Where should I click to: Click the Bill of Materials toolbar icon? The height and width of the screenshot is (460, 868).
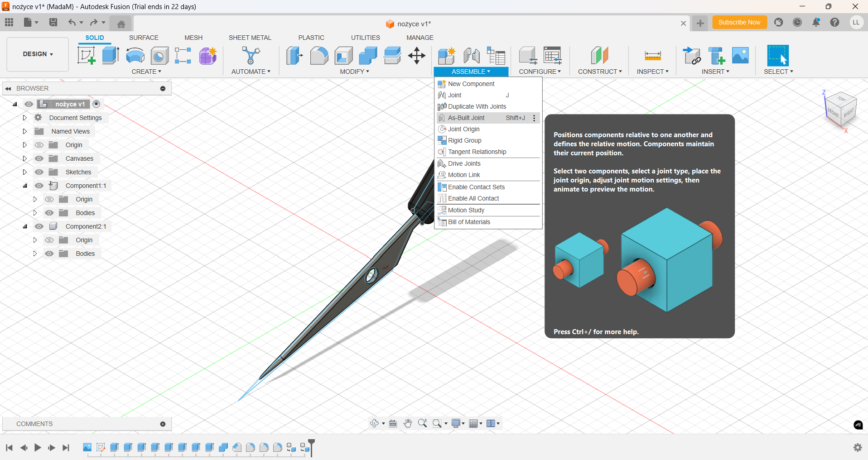pos(496,56)
